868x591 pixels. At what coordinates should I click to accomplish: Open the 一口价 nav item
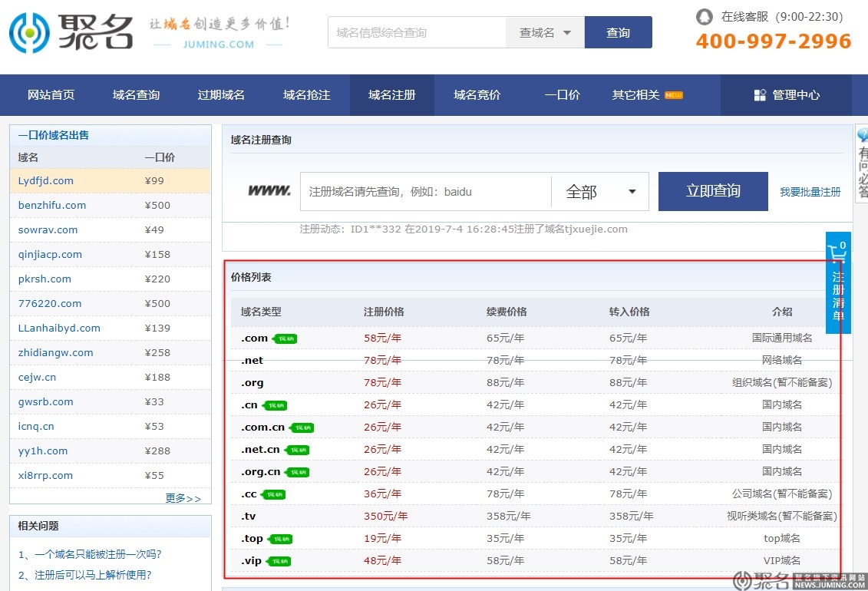point(563,95)
